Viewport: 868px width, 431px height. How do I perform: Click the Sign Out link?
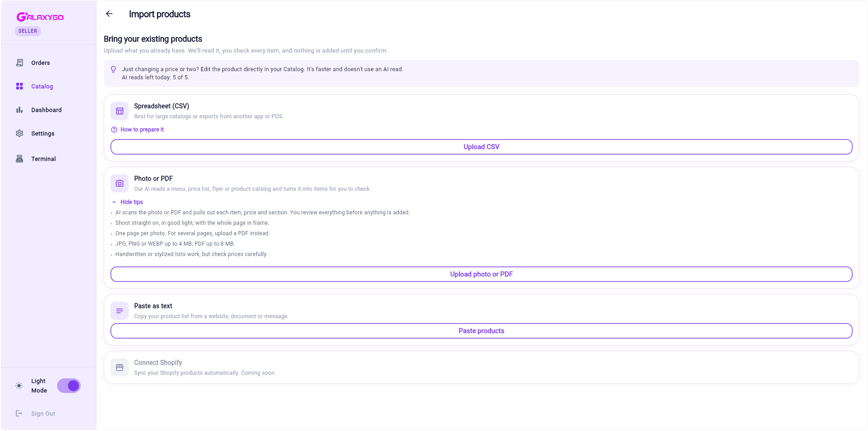point(43,414)
